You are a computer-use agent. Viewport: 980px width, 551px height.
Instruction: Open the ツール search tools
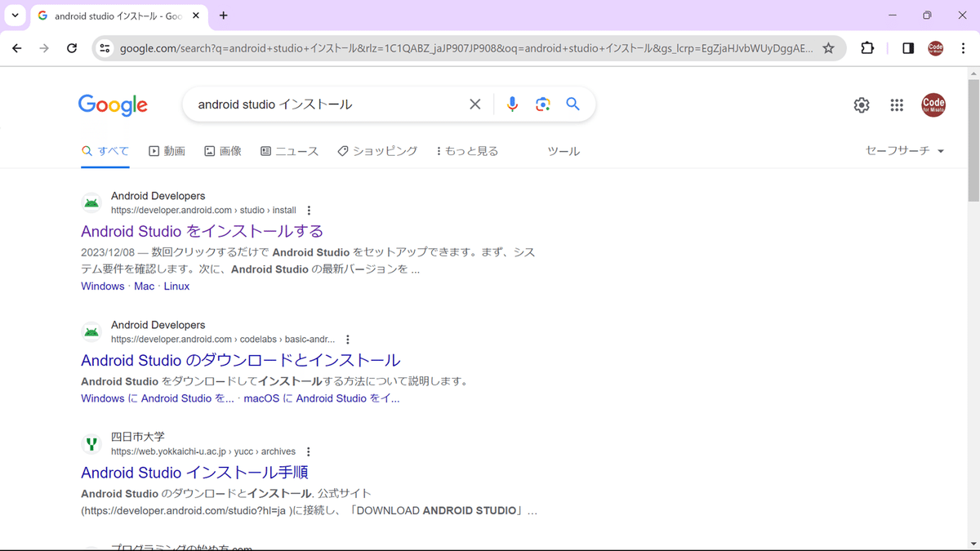[x=563, y=151]
